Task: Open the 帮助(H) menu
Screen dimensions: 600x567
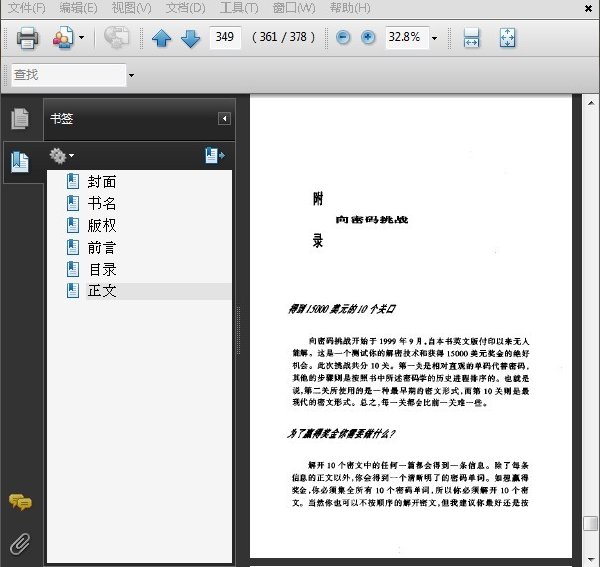Action: point(350,8)
